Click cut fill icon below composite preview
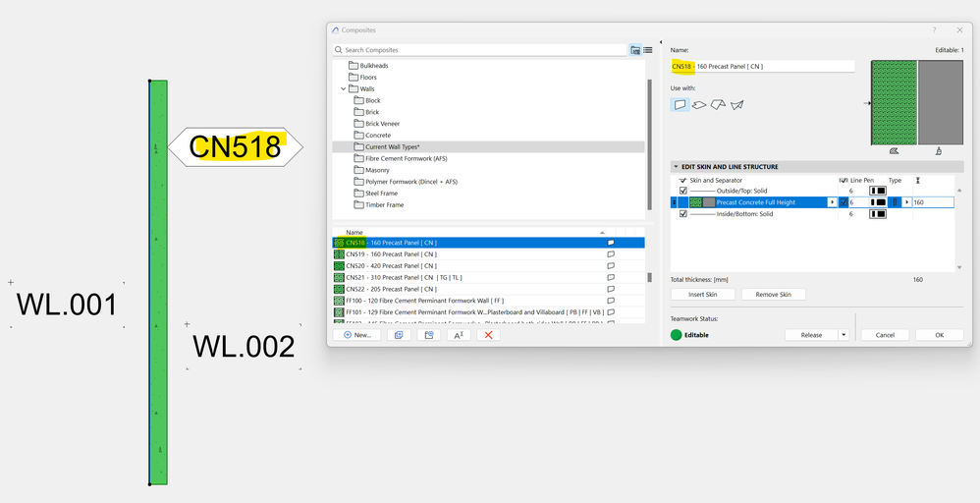980x503 pixels. pyautogui.click(x=894, y=151)
